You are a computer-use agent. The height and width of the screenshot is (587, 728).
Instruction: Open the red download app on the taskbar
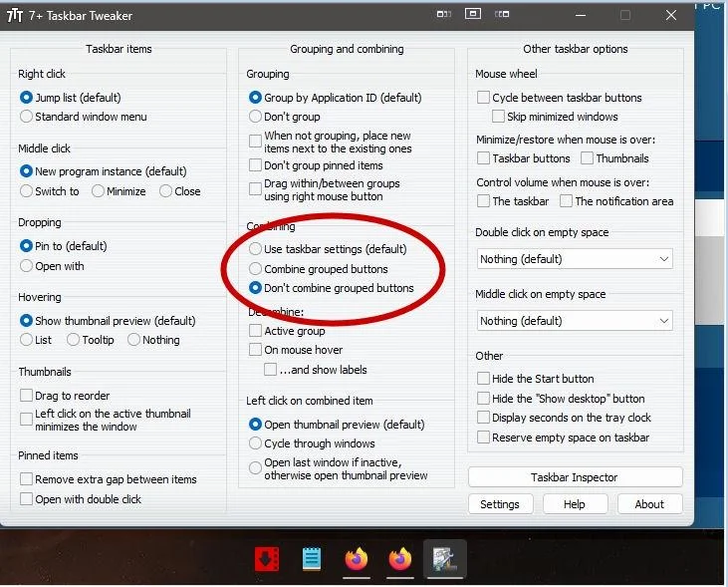pos(267,559)
